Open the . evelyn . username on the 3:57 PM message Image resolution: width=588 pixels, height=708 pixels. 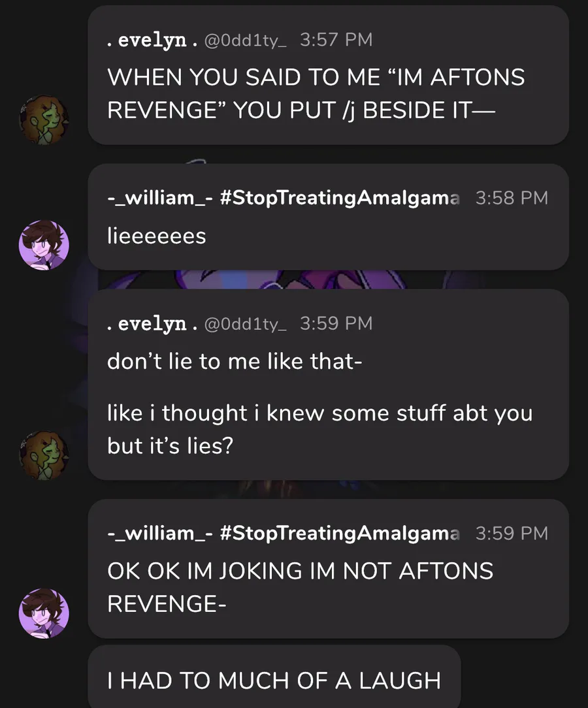pyautogui.click(x=153, y=40)
